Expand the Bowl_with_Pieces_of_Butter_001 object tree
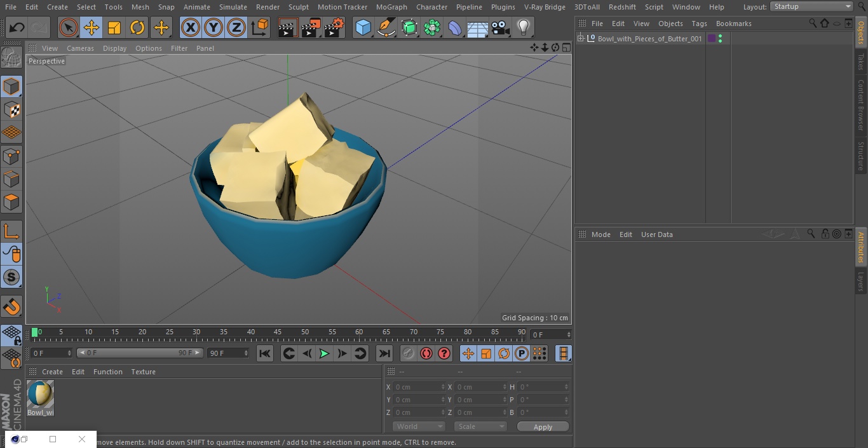This screenshot has height=448, width=868. tap(580, 39)
